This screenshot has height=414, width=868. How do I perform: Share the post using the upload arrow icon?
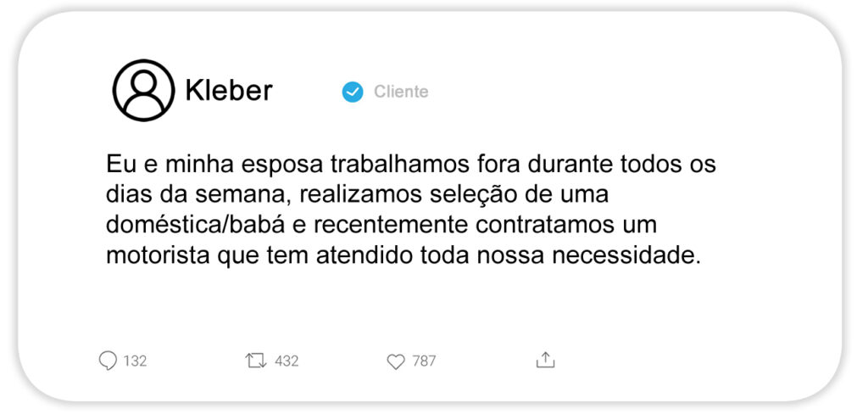tap(545, 361)
